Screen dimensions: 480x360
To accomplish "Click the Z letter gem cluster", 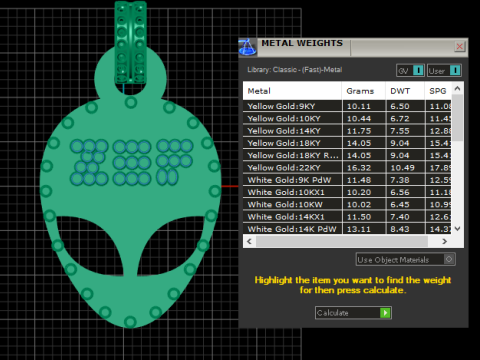I will [89, 162].
